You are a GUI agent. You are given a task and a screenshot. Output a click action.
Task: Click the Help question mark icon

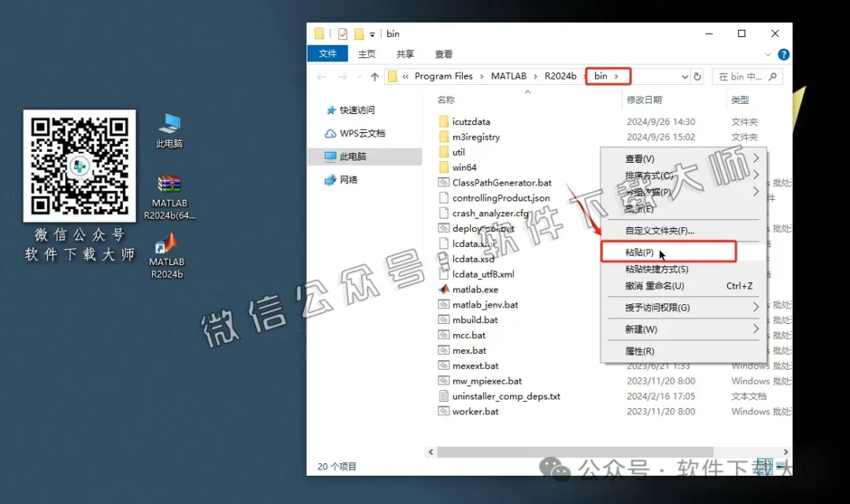[x=783, y=54]
